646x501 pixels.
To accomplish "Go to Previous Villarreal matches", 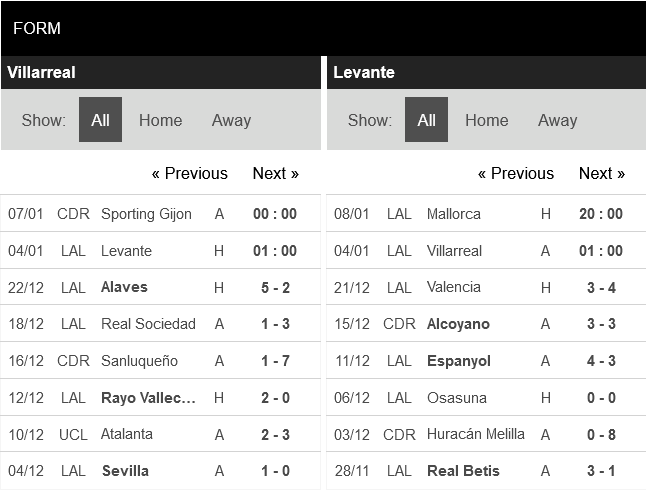I will click(190, 173).
